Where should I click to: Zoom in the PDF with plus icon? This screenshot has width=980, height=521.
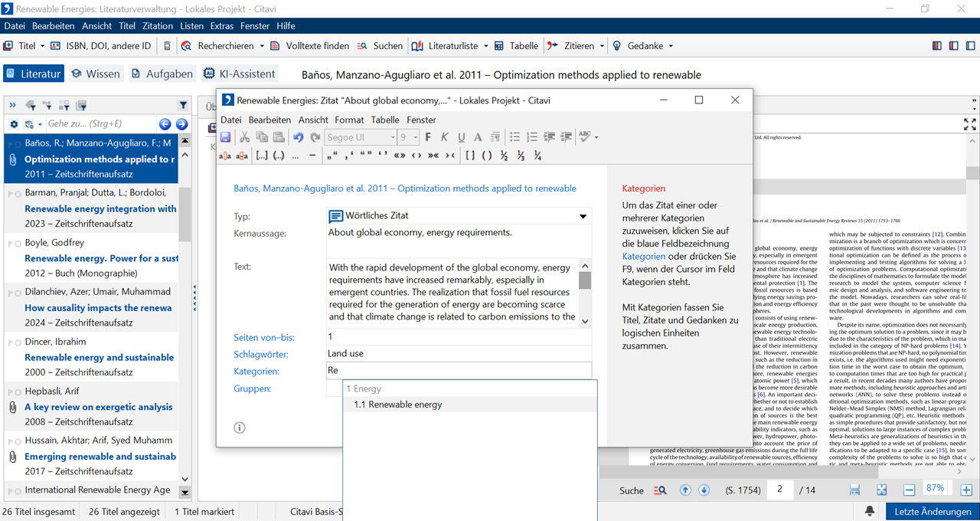pos(966,490)
